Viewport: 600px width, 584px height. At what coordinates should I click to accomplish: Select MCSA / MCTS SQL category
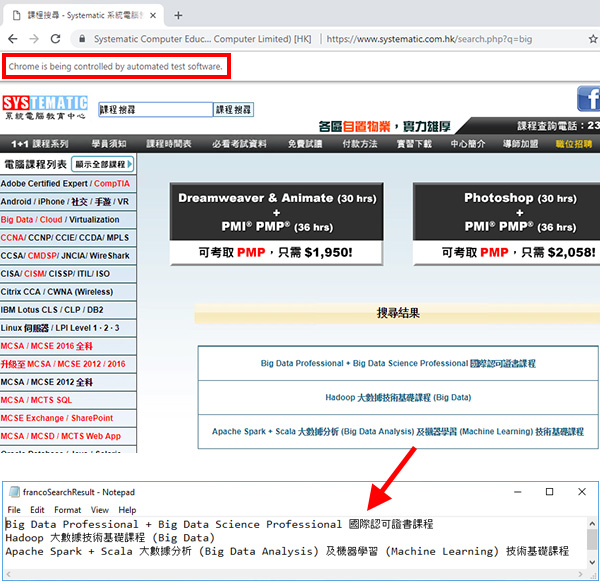(68, 400)
